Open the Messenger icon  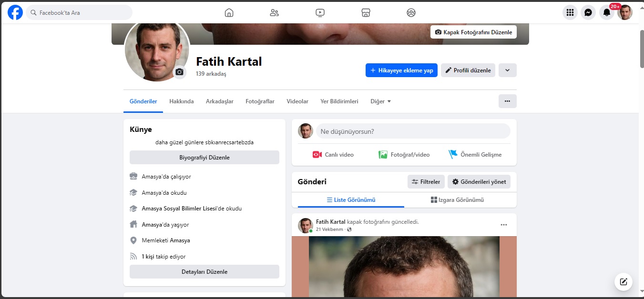tap(588, 12)
